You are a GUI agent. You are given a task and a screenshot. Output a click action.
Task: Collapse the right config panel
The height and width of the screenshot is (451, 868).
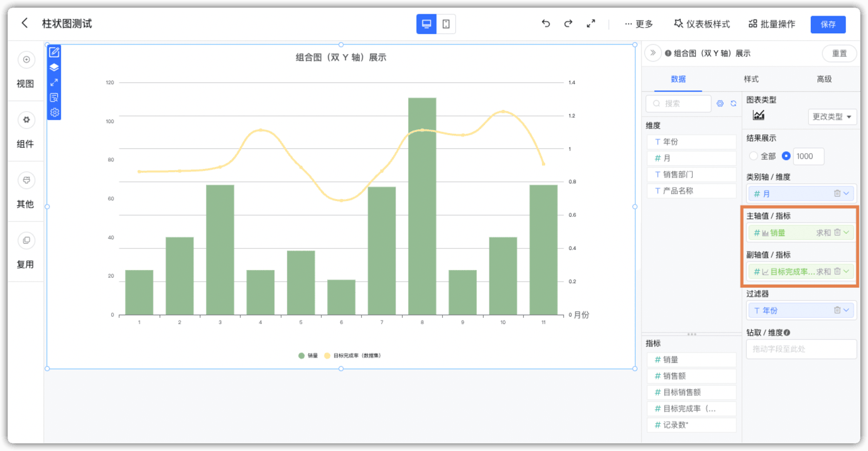[653, 53]
